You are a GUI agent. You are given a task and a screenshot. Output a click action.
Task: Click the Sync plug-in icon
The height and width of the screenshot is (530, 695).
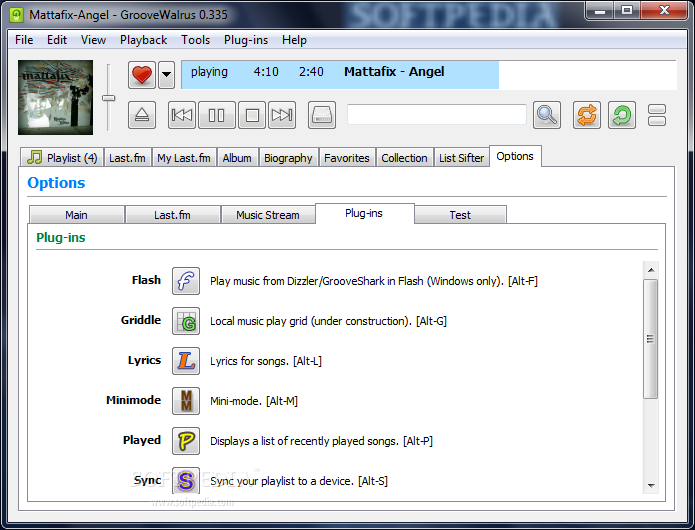pos(186,480)
